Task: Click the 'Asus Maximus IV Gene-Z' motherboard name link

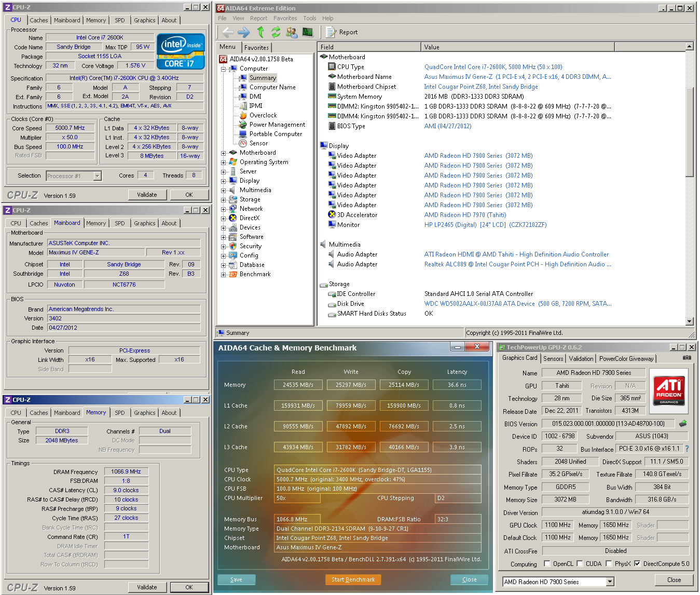Action: tap(517, 77)
